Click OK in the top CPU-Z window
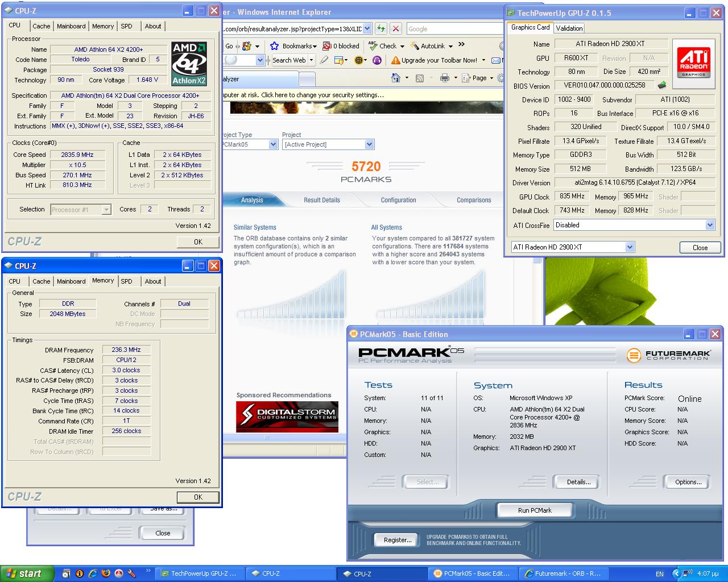728x582 pixels. (198, 242)
